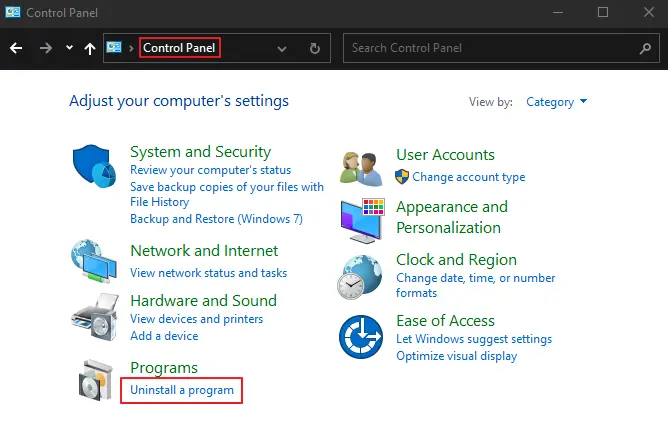Click Control Panel in the address breadcrumb
The image size is (668, 431).
pos(179,48)
